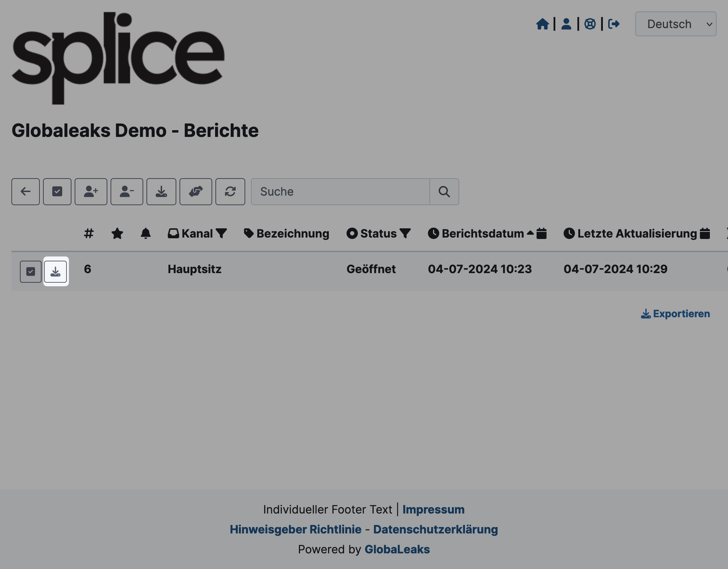Open user preferences profile icon

pos(566,24)
